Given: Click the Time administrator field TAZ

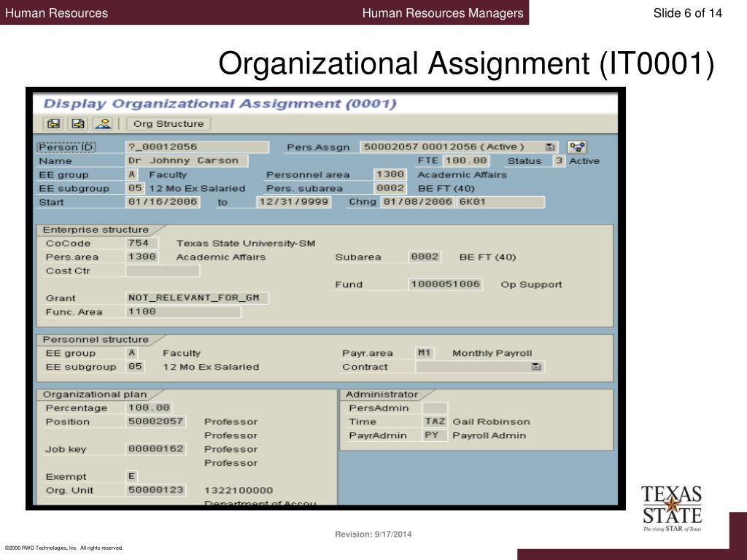Looking at the screenshot, I should (435, 422).
